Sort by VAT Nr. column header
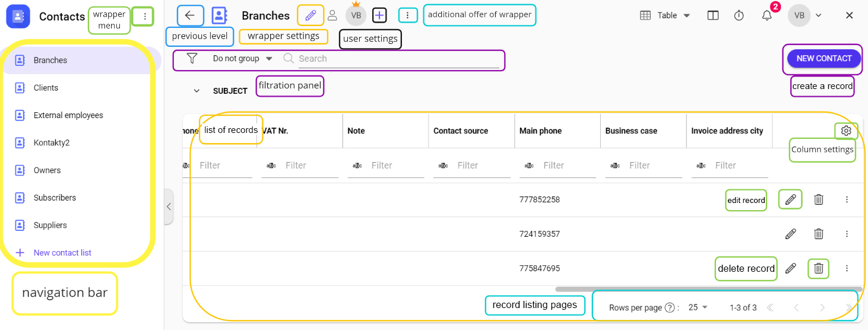The width and height of the screenshot is (868, 330). [x=274, y=131]
